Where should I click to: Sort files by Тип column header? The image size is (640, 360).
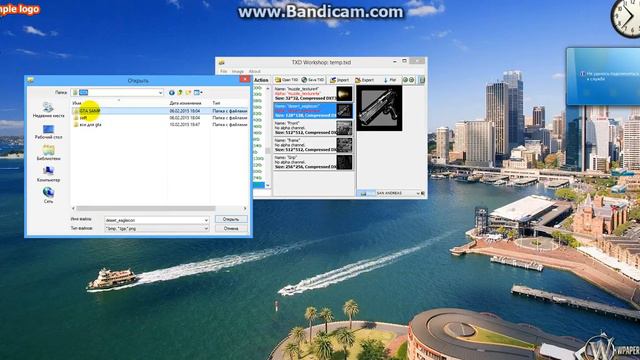coord(216,103)
